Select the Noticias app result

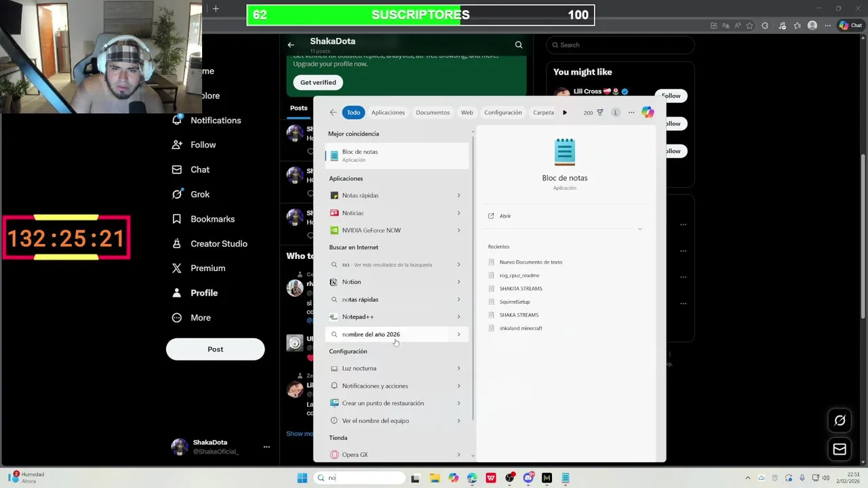coord(388,213)
